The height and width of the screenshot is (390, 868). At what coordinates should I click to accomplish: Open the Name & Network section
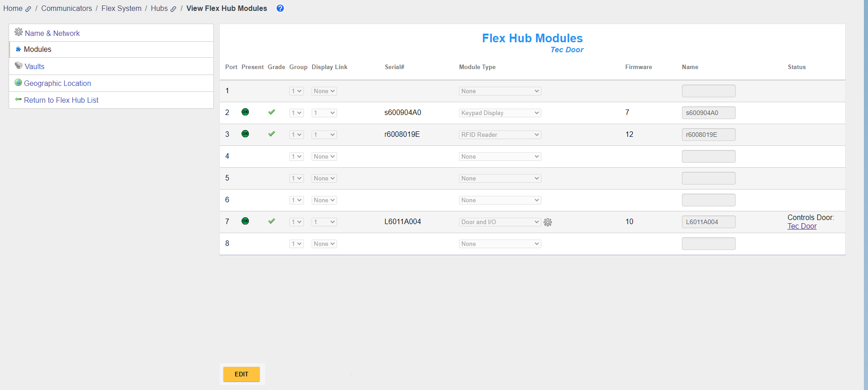point(52,33)
